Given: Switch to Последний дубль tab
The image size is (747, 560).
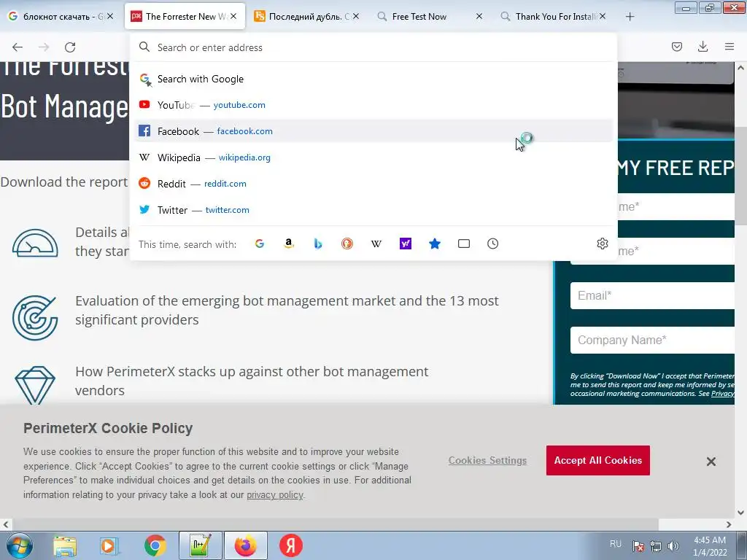Looking at the screenshot, I should (x=307, y=16).
